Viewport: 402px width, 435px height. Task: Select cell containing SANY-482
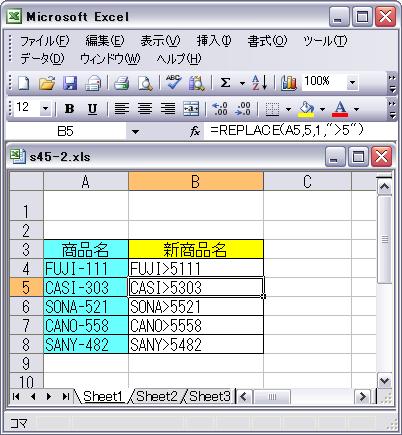point(86,344)
